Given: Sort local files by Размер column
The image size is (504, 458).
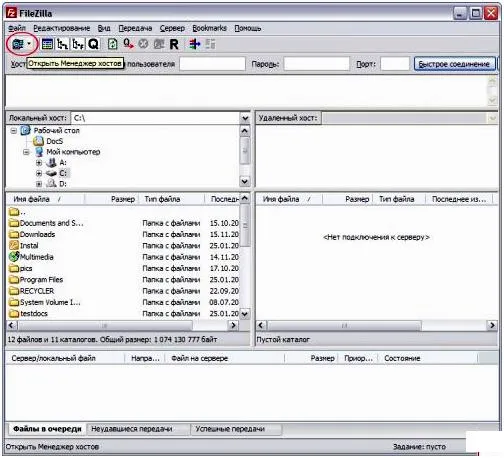Looking at the screenshot, I should [x=111, y=199].
